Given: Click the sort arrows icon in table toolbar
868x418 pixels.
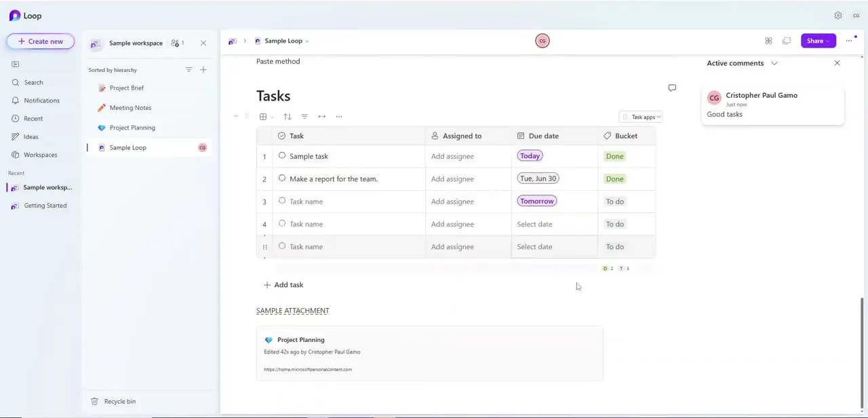Looking at the screenshot, I should [x=288, y=117].
